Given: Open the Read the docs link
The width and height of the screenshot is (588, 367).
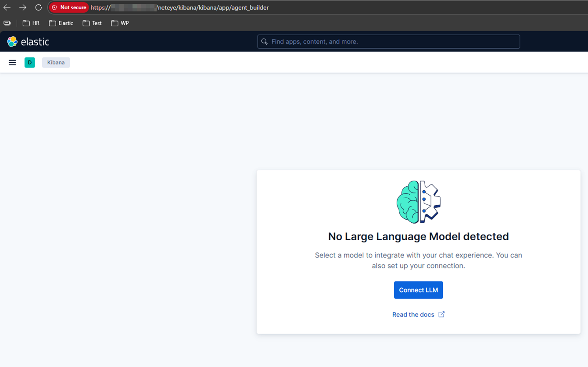Looking at the screenshot, I should tap(413, 314).
